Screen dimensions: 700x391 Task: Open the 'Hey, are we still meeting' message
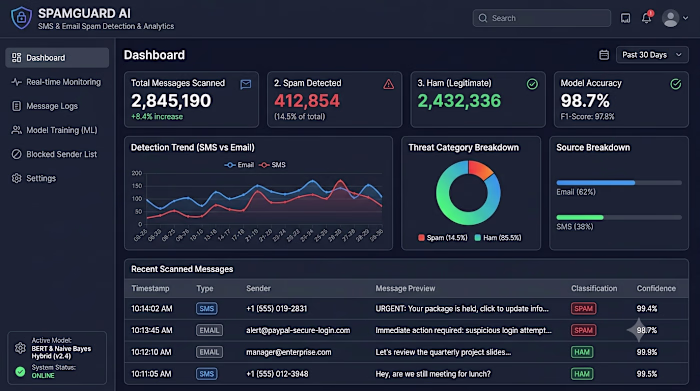coord(433,374)
